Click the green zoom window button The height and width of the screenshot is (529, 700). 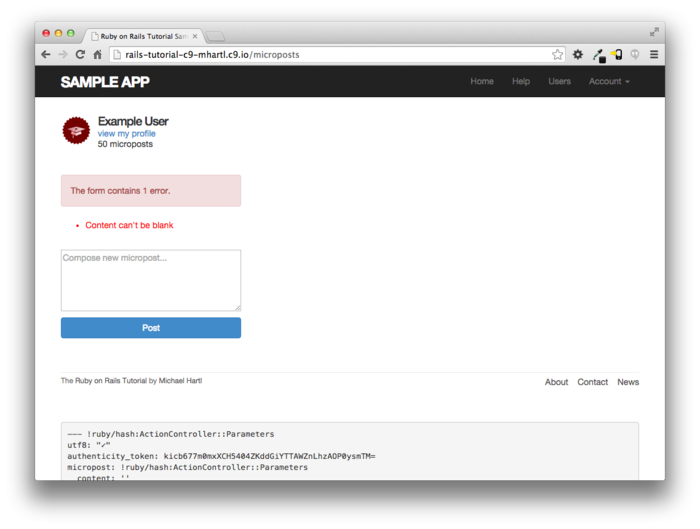(71, 33)
